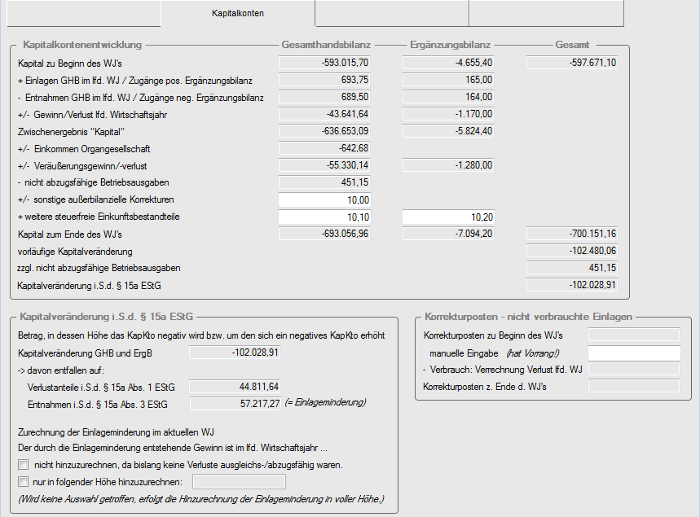Open the unlabeled tab right of Kapitalkonten

[392, 13]
